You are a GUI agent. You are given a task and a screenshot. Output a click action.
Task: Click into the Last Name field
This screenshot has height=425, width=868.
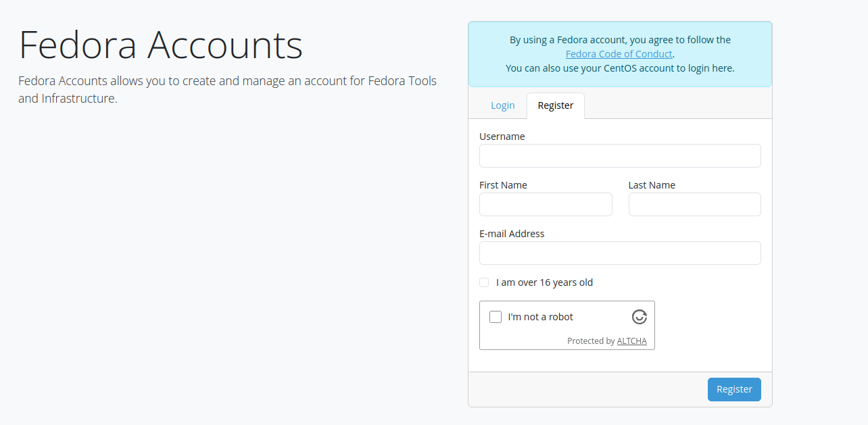tap(695, 204)
